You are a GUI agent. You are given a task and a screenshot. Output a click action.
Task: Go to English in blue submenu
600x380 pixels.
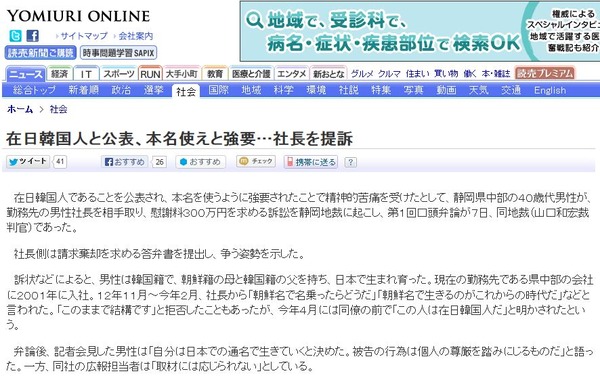coord(550,90)
